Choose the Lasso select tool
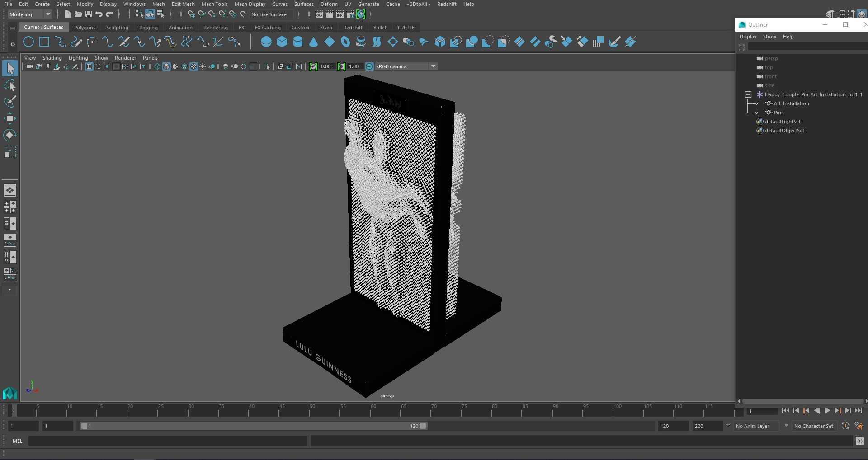Viewport: 868px width, 460px height. (x=10, y=85)
